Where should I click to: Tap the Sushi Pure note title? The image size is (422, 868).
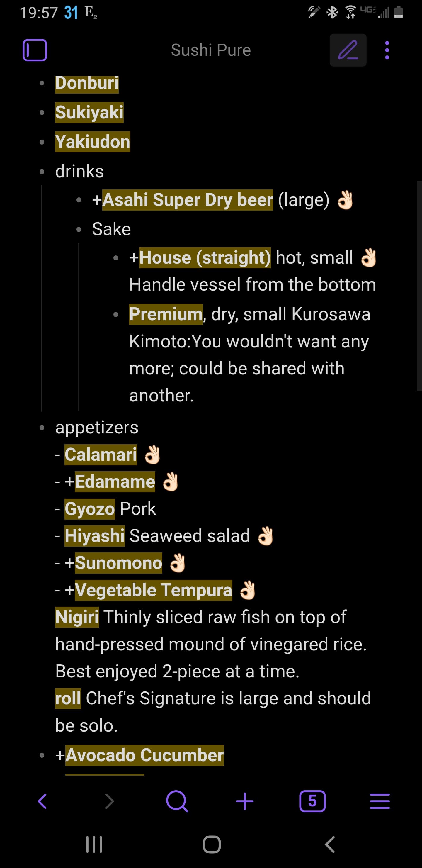point(211,50)
